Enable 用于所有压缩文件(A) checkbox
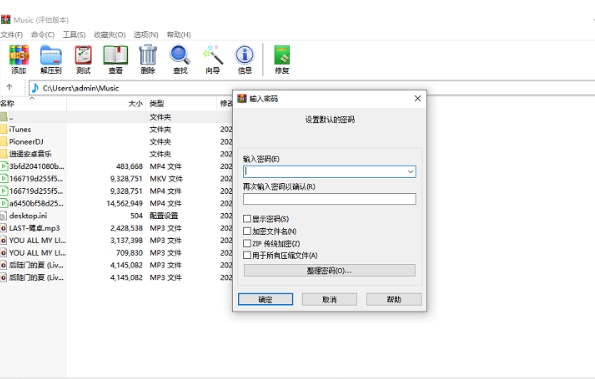 [x=247, y=255]
